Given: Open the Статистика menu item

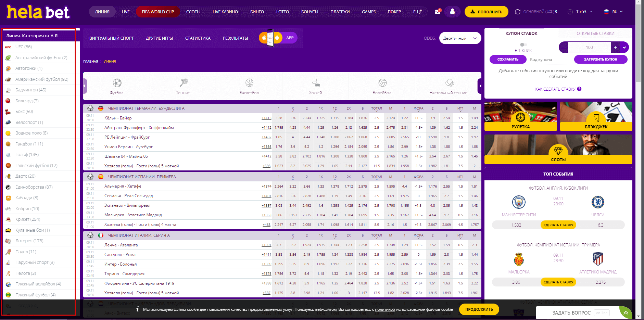Looking at the screenshot, I should [198, 38].
